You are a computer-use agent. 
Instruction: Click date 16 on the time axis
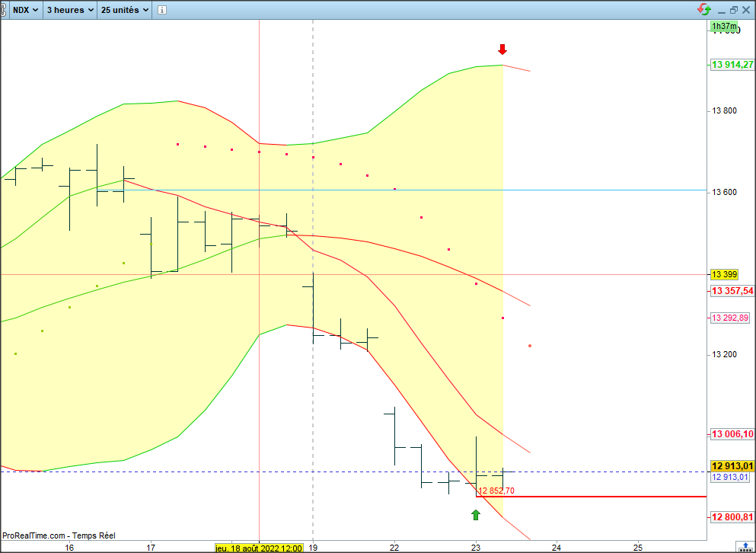(69, 548)
